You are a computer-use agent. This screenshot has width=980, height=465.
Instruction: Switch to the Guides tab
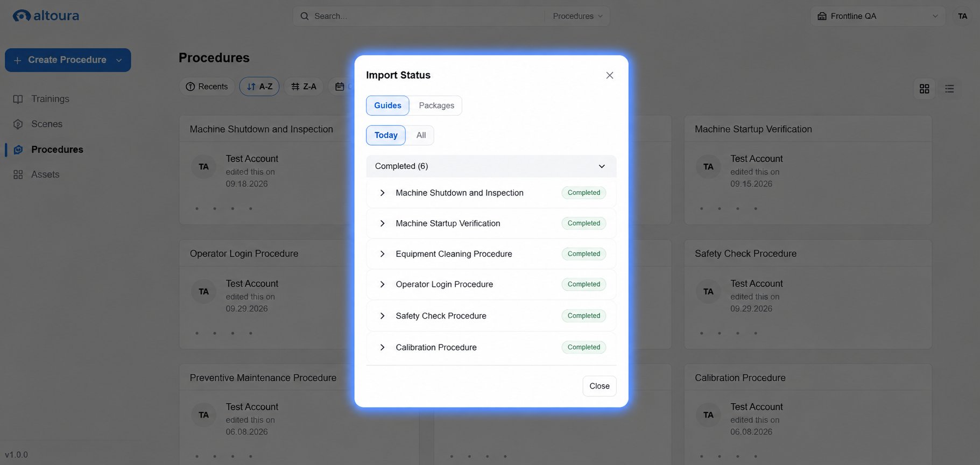[387, 105]
